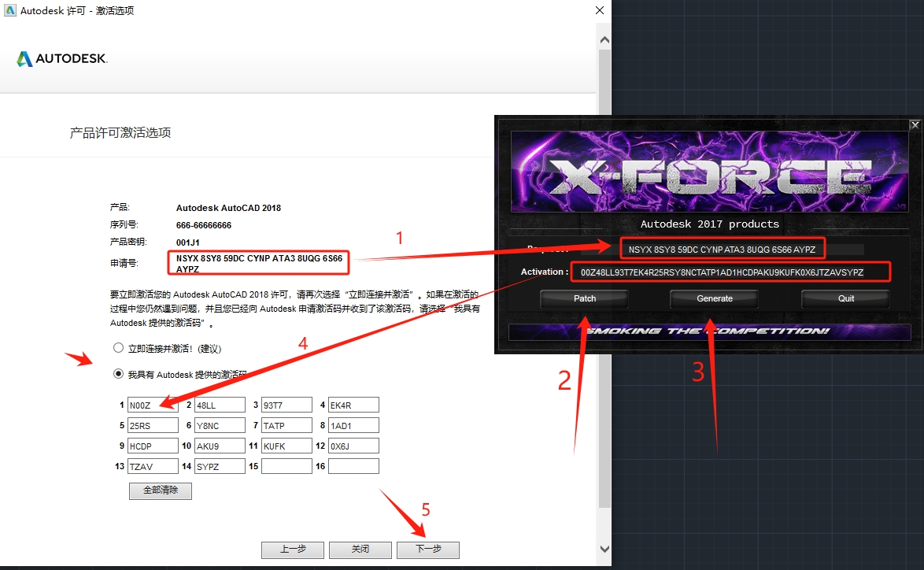Click the Request code field showing NSYX
This screenshot has width=924, height=570.
coord(723,248)
